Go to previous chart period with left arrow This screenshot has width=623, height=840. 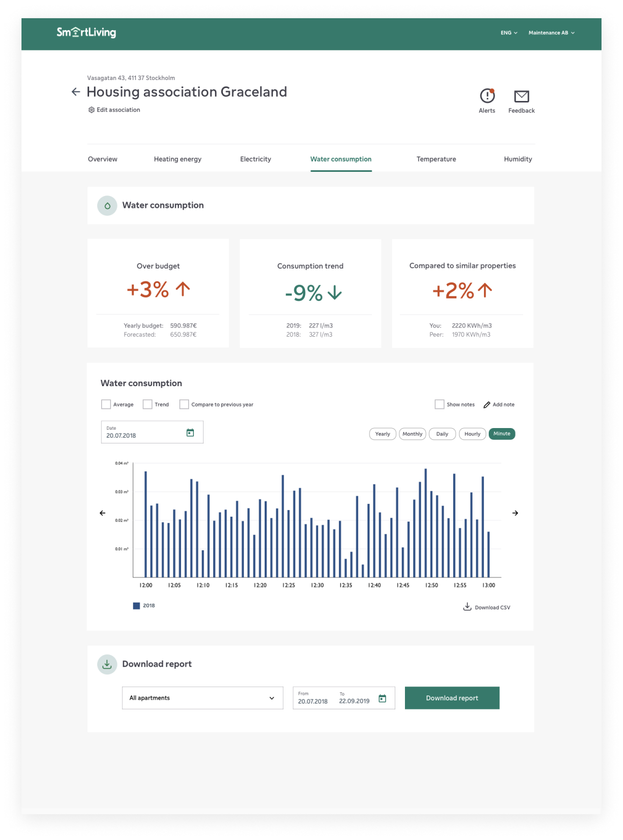(x=103, y=513)
